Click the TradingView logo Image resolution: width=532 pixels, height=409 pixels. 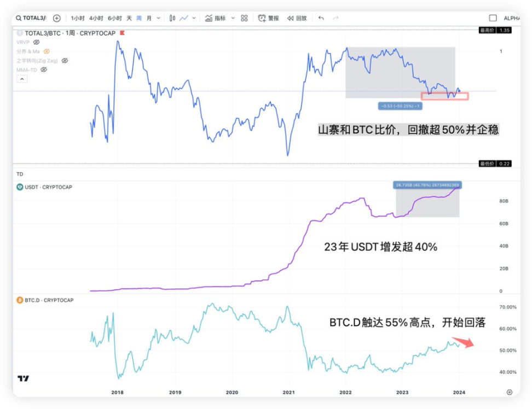click(23, 378)
